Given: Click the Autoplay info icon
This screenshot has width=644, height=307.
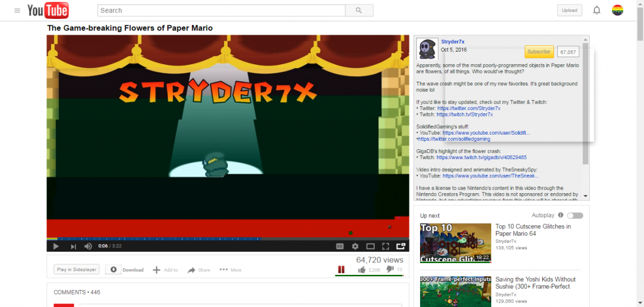Looking at the screenshot, I should tap(560, 215).
